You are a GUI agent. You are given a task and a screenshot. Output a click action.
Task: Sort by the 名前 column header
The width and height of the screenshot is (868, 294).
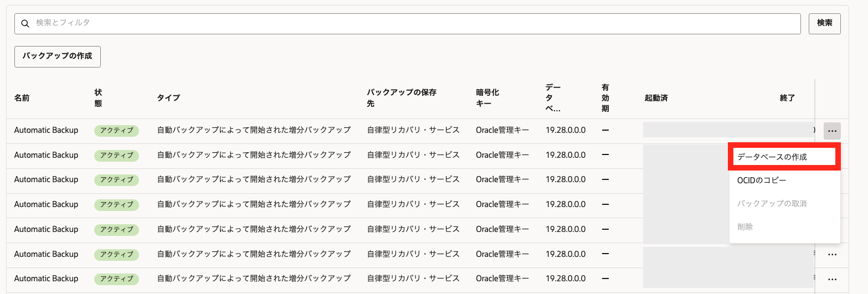point(22,98)
